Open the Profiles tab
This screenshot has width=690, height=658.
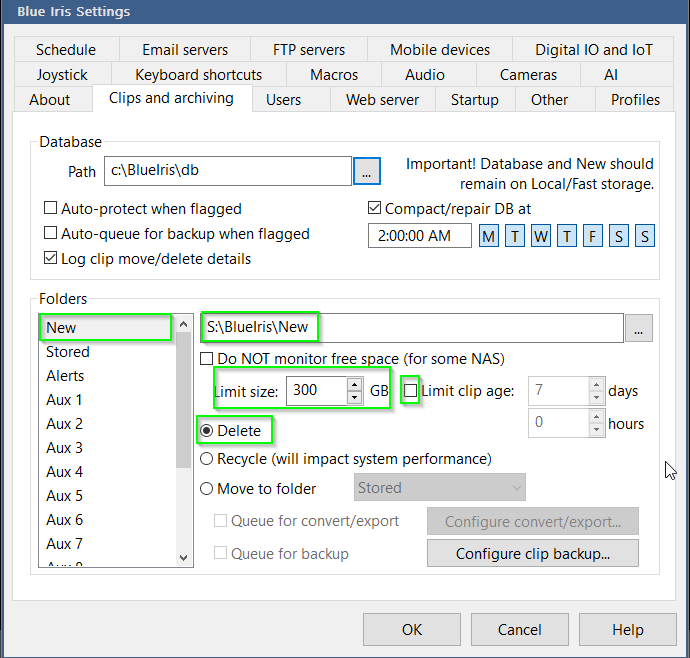click(635, 99)
